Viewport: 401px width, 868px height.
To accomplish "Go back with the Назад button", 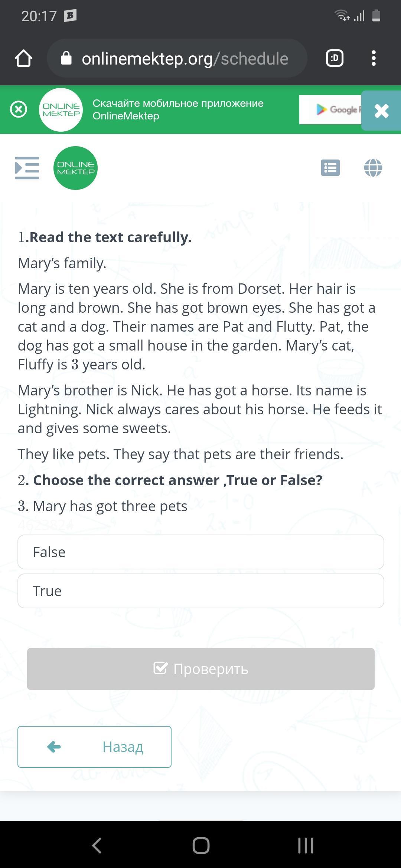I will 94,747.
